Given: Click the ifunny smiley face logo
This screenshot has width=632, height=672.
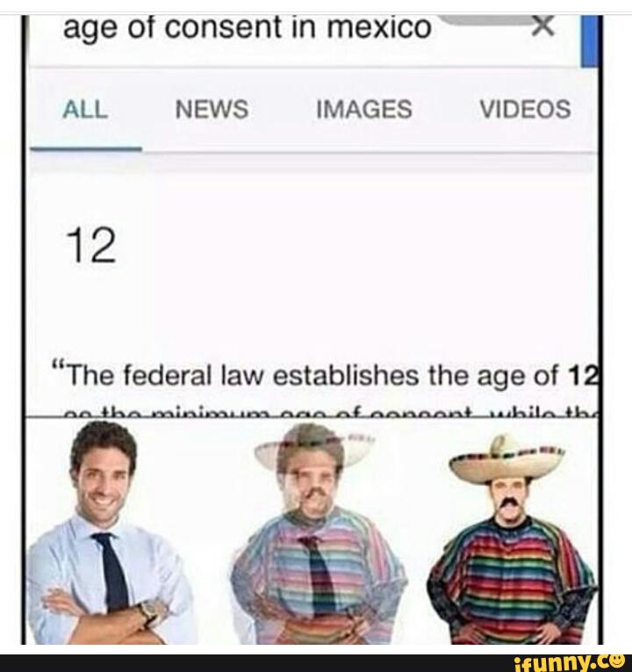Looking at the screenshot, I should (x=617, y=660).
